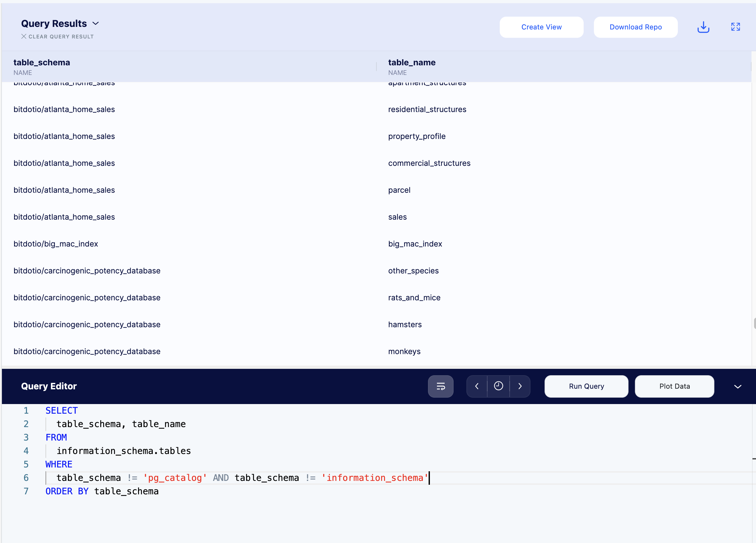This screenshot has width=756, height=543.
Task: Open the Query Results dropdown
Action: [x=96, y=23]
